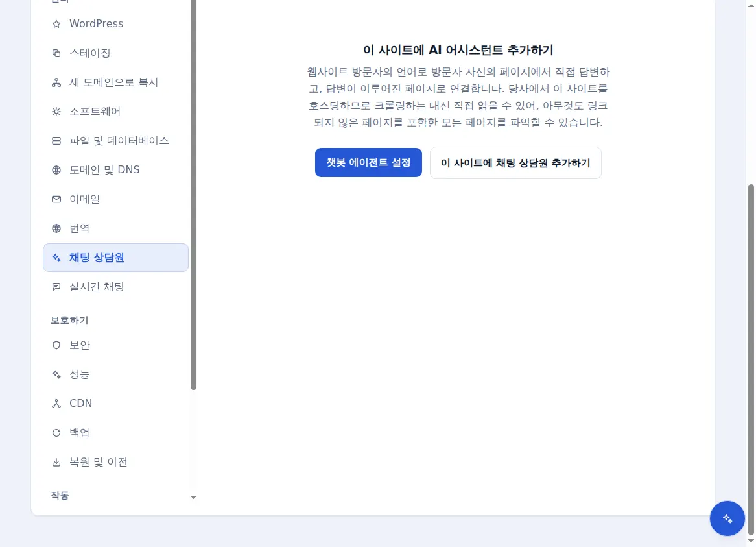This screenshot has width=756, height=547.
Task: Open 실시간 채팅 page
Action: [115, 287]
